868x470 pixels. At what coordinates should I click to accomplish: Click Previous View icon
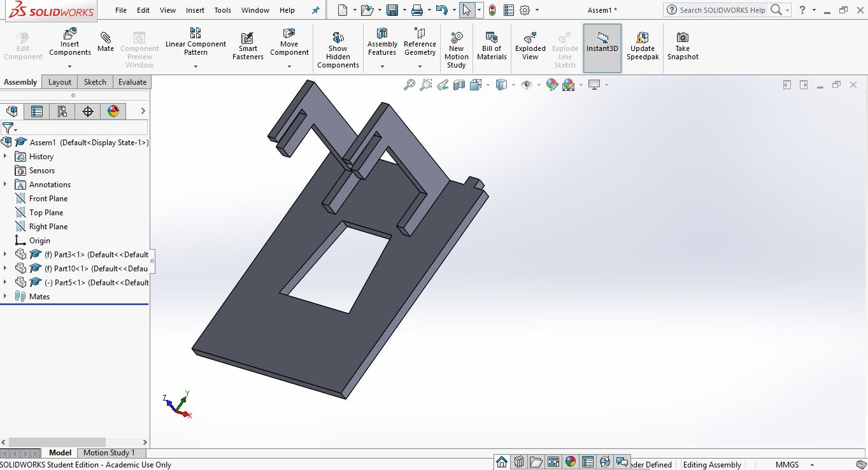point(443,85)
